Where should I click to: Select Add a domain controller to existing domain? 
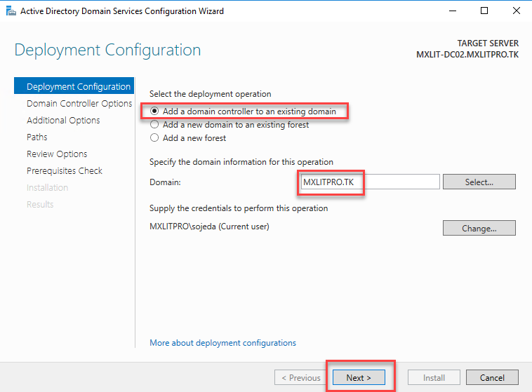tap(154, 111)
